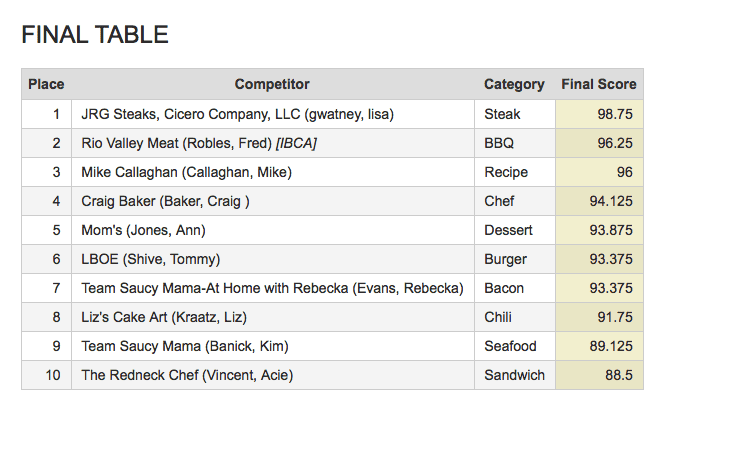Click the FINAL TABLE heading

click(95, 35)
